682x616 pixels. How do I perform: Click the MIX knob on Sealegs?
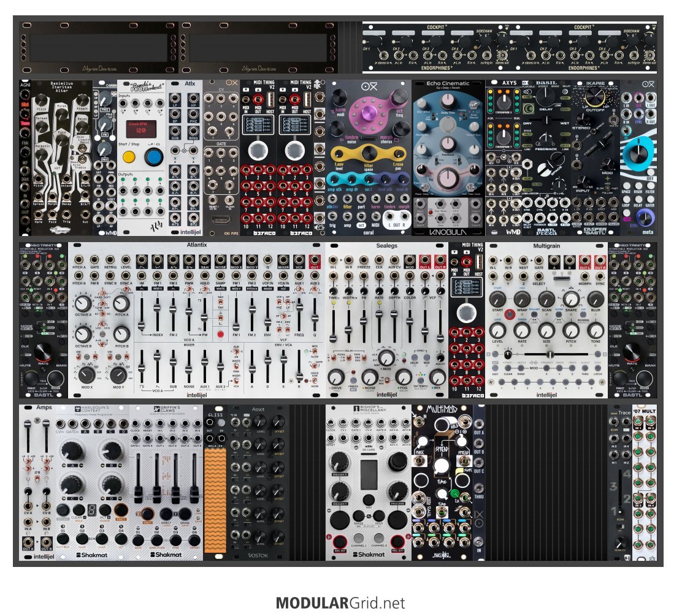437,377
